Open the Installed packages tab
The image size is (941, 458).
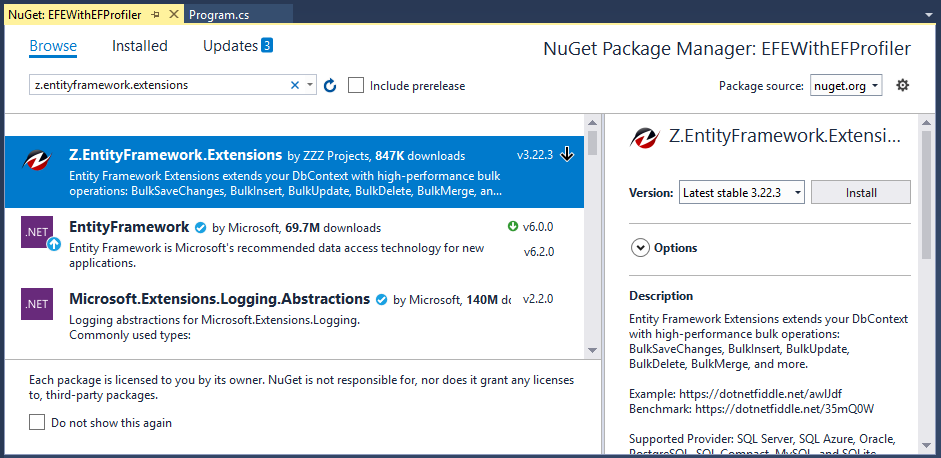point(140,46)
